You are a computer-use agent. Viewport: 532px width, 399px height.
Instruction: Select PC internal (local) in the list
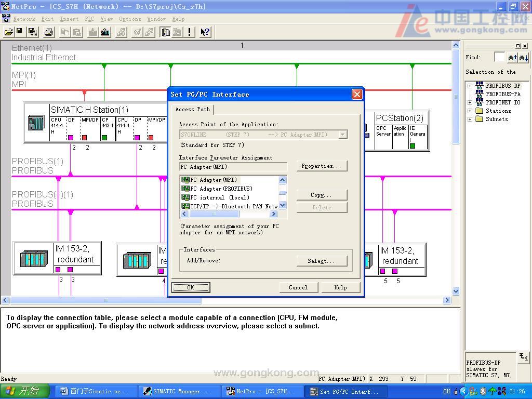216,197
